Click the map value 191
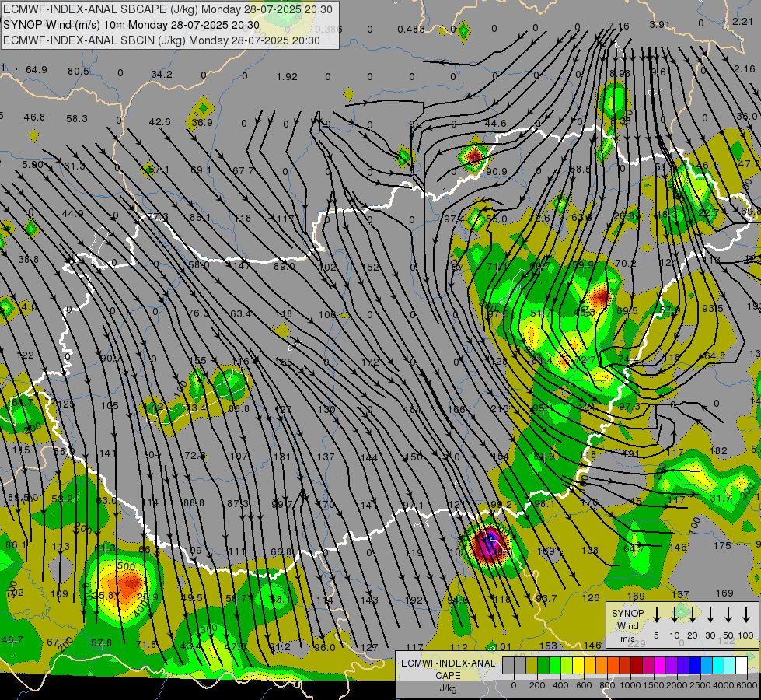The width and height of the screenshot is (761, 700). click(x=631, y=453)
